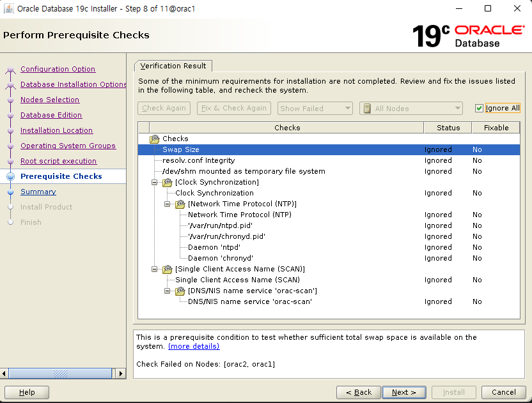The width and height of the screenshot is (532, 403).
Task: Collapse the [Network Time Protocol (NTP)] node
Action: point(167,204)
